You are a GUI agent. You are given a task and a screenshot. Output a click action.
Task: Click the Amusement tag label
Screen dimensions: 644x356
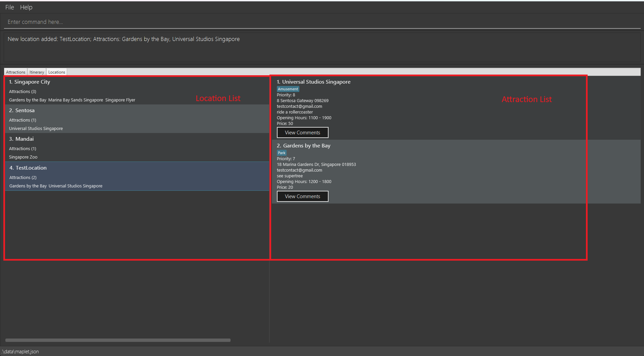click(x=288, y=89)
